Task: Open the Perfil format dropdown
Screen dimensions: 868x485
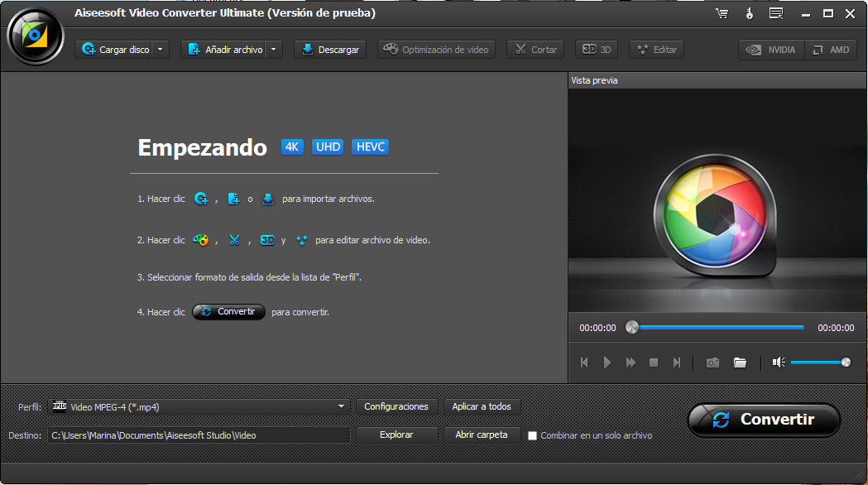Action: [199, 407]
